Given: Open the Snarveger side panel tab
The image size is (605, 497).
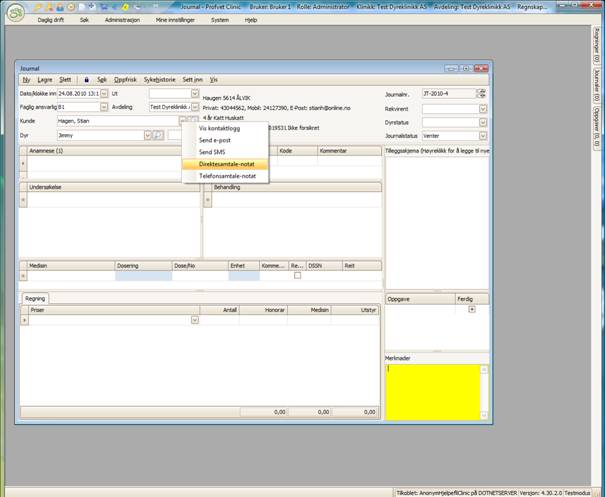Looking at the screenshot, I should pyautogui.click(x=597, y=47).
